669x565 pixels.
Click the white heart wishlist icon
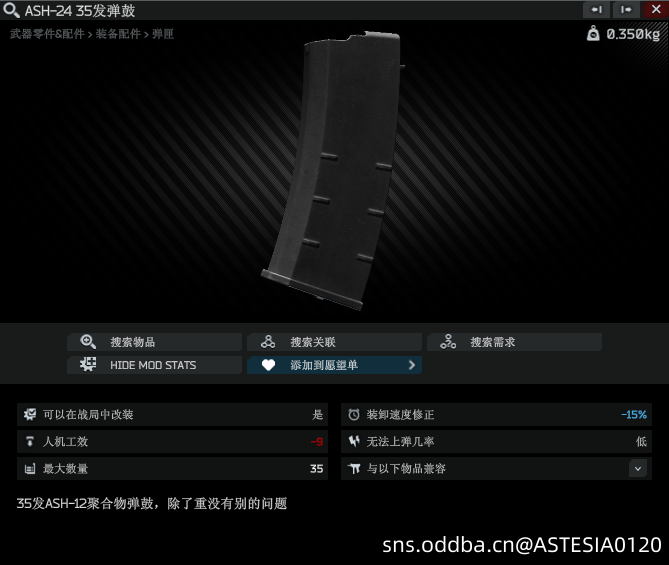[268, 365]
